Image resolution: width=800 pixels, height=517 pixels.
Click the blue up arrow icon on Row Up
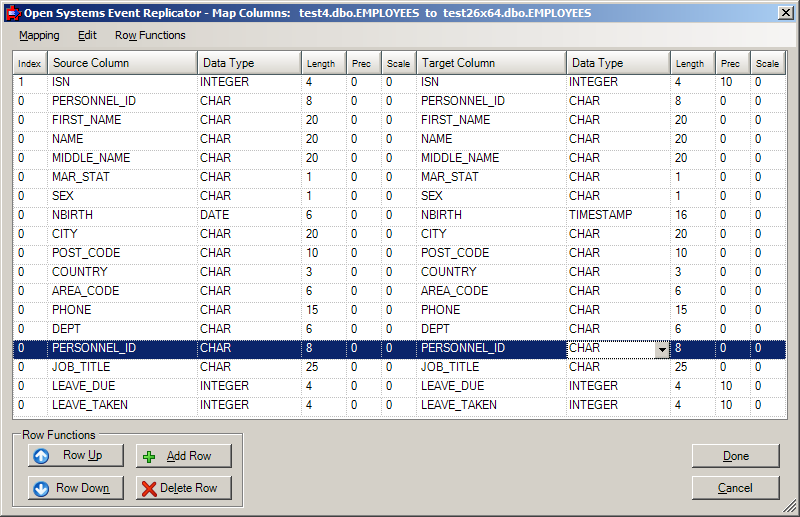click(41, 456)
